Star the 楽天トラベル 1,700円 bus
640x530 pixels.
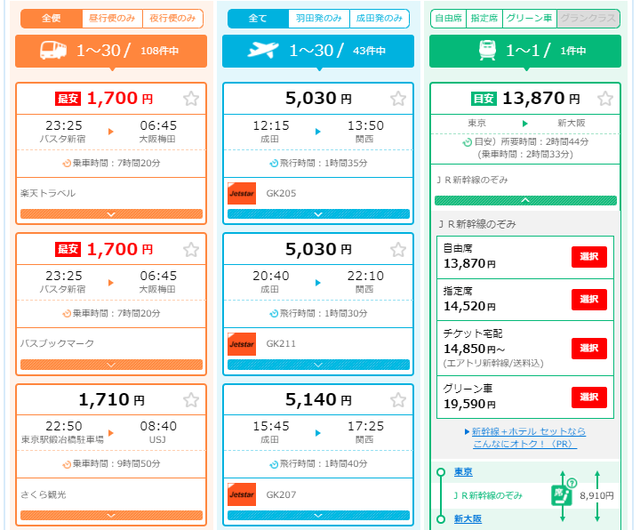pyautogui.click(x=191, y=98)
